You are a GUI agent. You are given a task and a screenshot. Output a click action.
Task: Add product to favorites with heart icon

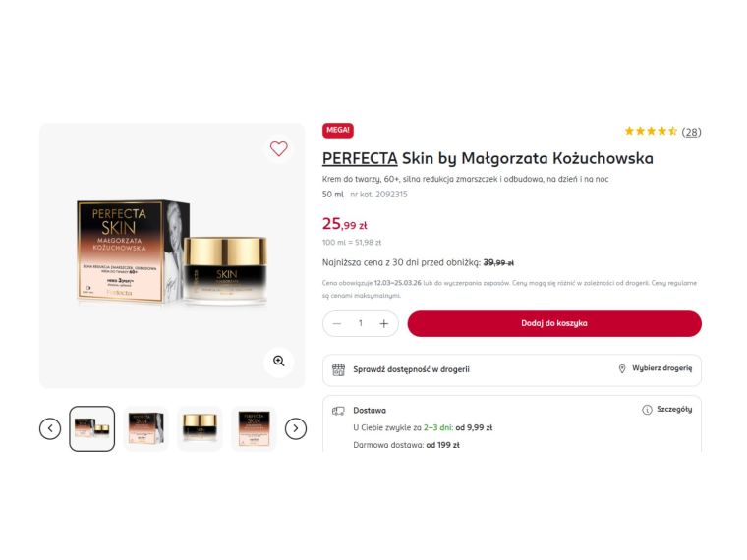[279, 149]
